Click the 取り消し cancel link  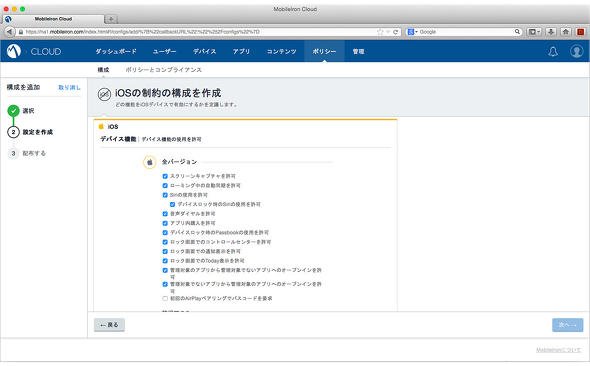69,87
